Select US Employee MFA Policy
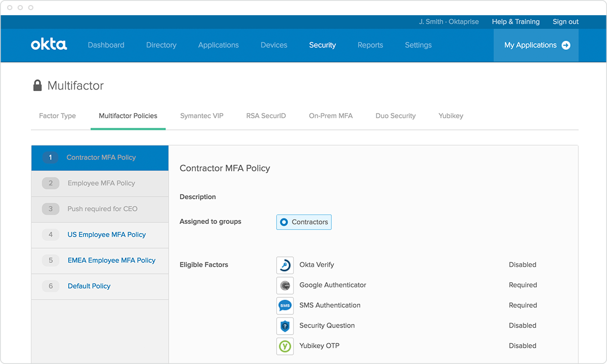Screen dimensions: 607x364 click(107, 235)
